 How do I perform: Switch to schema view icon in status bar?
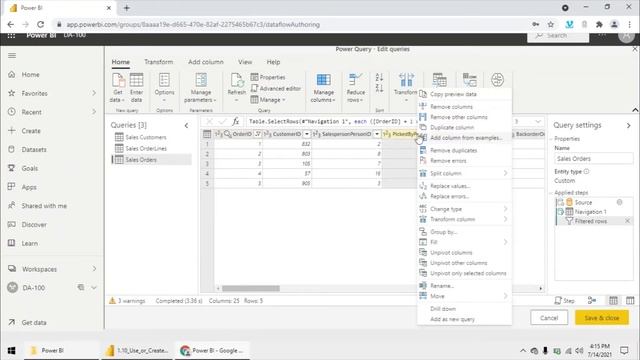click(x=630, y=300)
